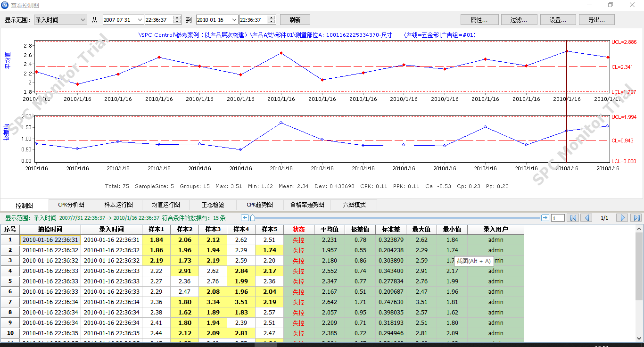
Task: Click the slider left arrow icon
Action: pyautogui.click(x=245, y=218)
